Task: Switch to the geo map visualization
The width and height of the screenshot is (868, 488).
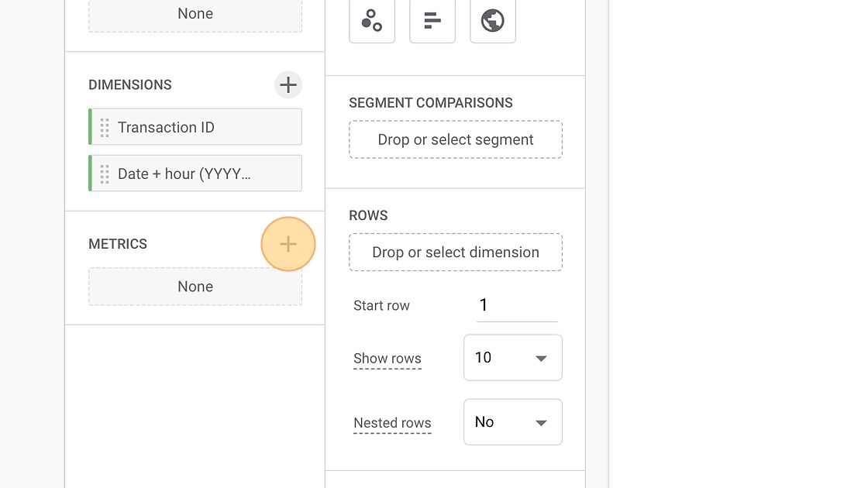Action: [493, 21]
